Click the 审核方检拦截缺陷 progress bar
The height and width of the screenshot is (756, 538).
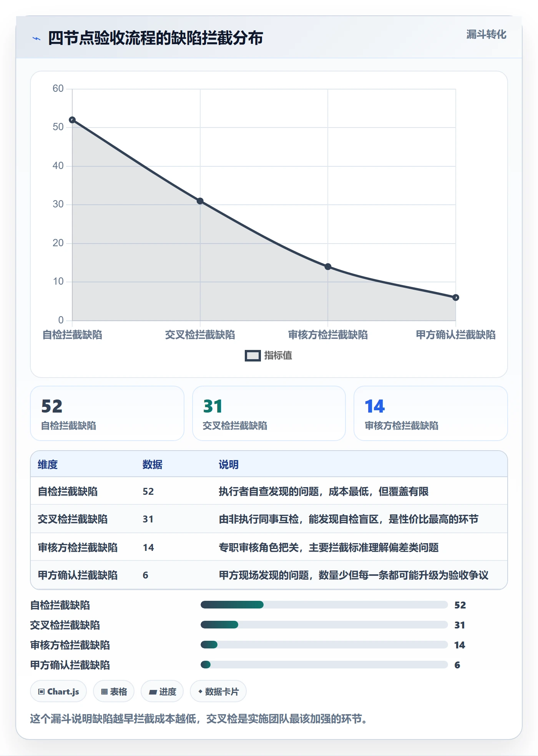[x=324, y=645]
